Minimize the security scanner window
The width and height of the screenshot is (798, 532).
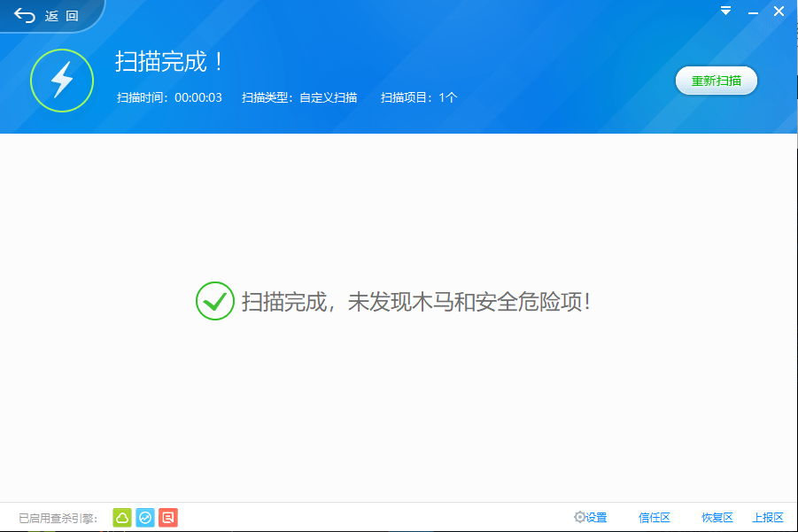click(x=753, y=12)
